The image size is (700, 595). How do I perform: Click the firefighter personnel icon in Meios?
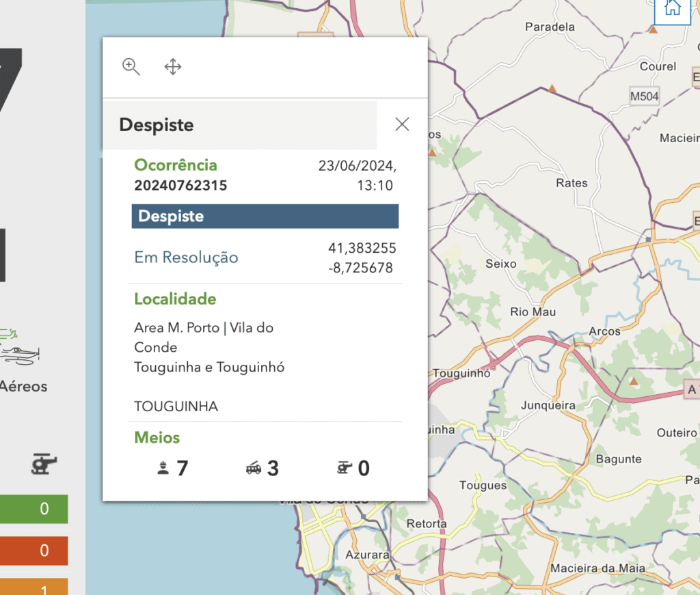[x=163, y=469]
